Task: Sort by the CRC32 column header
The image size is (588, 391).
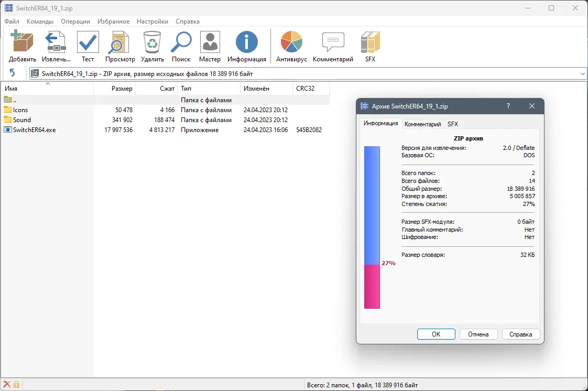Action: (311, 89)
